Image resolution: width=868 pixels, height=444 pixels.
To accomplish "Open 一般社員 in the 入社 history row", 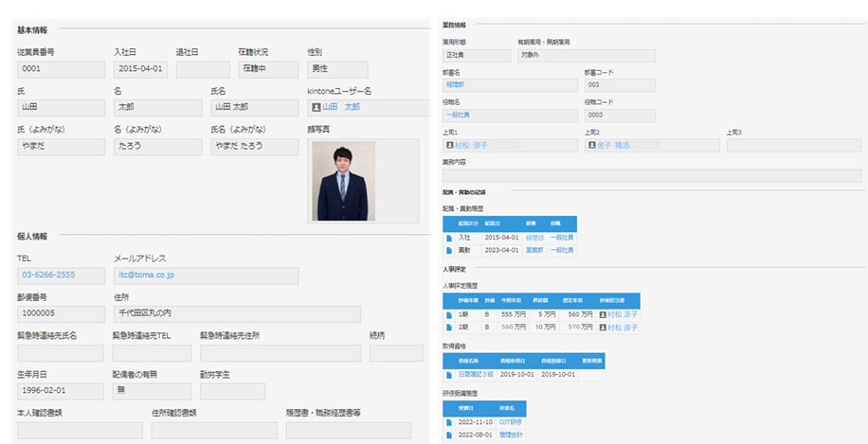I will 562,238.
